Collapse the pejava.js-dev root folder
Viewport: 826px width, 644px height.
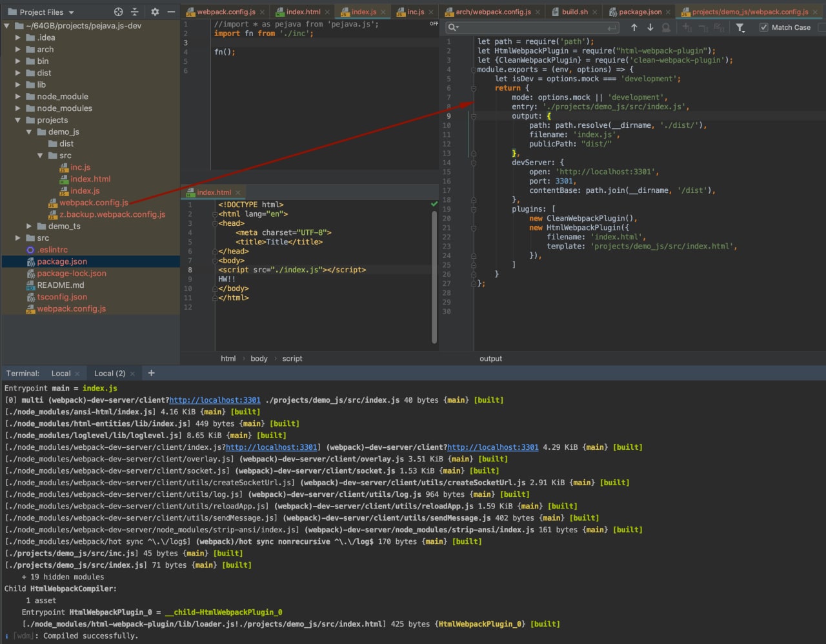(8, 26)
